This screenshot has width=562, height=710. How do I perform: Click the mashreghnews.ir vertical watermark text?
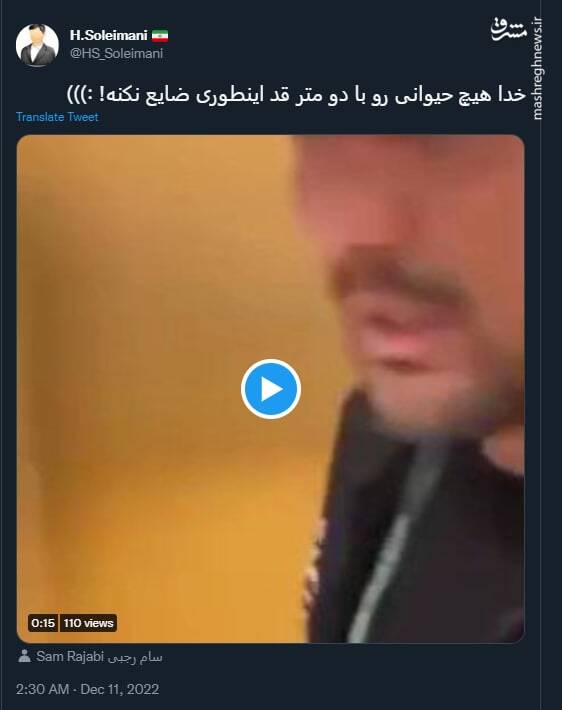tap(538, 69)
